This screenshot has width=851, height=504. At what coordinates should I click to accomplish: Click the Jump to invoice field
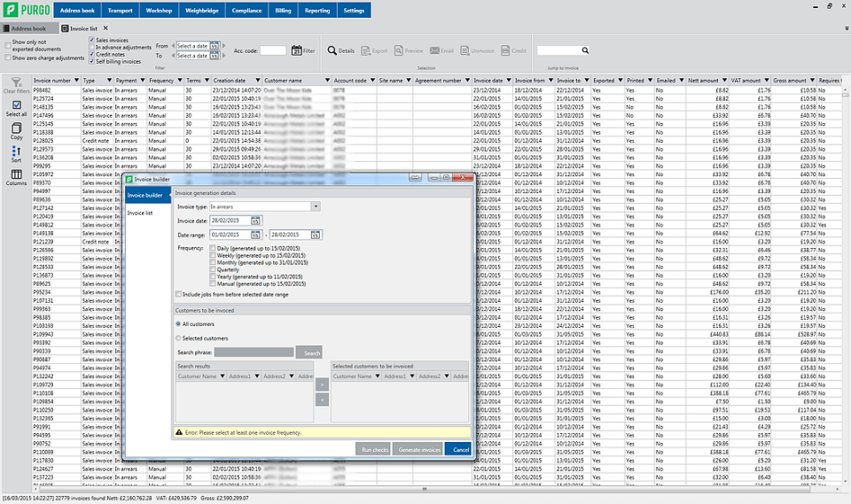pyautogui.click(x=559, y=50)
